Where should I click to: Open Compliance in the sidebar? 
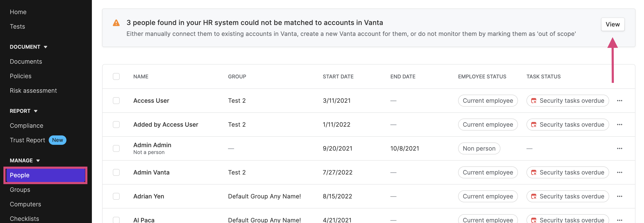[x=26, y=126]
